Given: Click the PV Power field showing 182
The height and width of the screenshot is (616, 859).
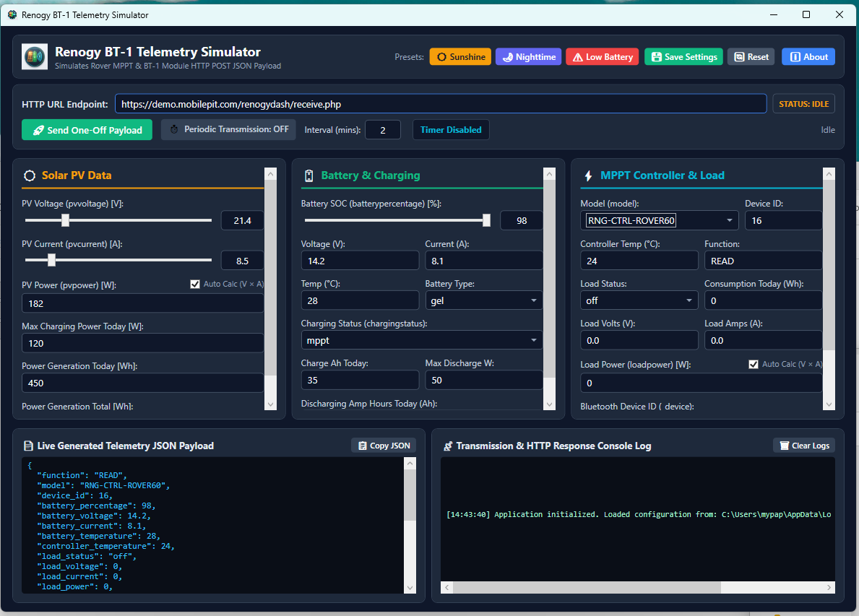Looking at the screenshot, I should [142, 303].
